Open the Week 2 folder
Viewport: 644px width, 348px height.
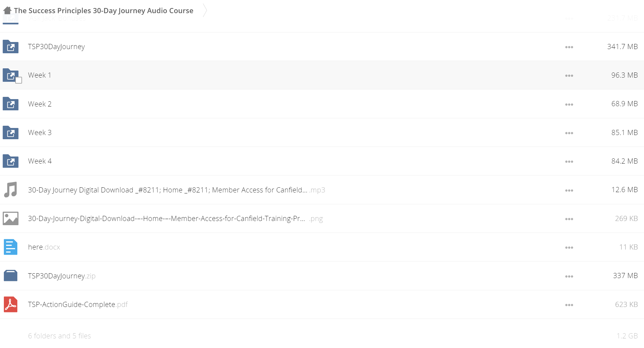[x=40, y=104]
